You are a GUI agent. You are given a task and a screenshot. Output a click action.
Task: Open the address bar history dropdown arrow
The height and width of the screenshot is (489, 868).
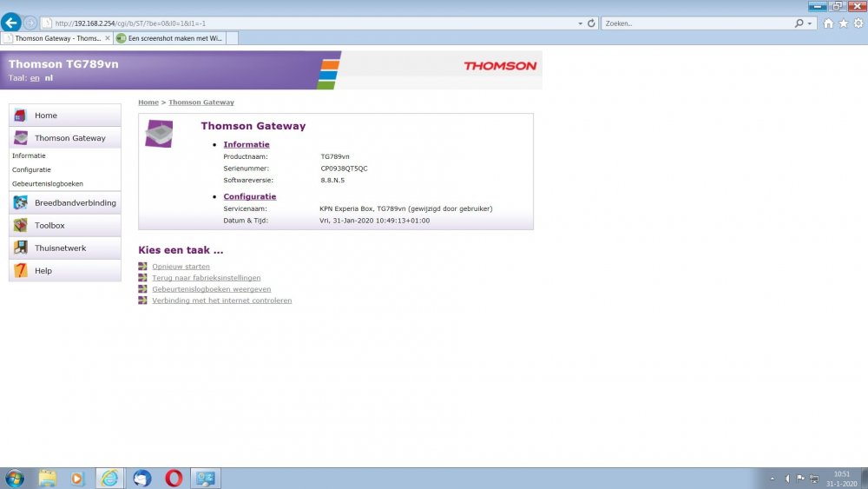point(580,23)
